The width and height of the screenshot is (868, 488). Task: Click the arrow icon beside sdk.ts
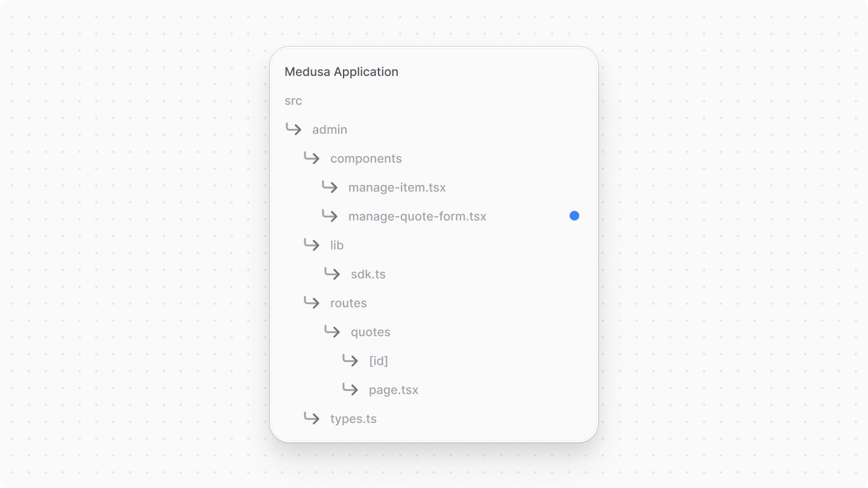[x=332, y=274]
